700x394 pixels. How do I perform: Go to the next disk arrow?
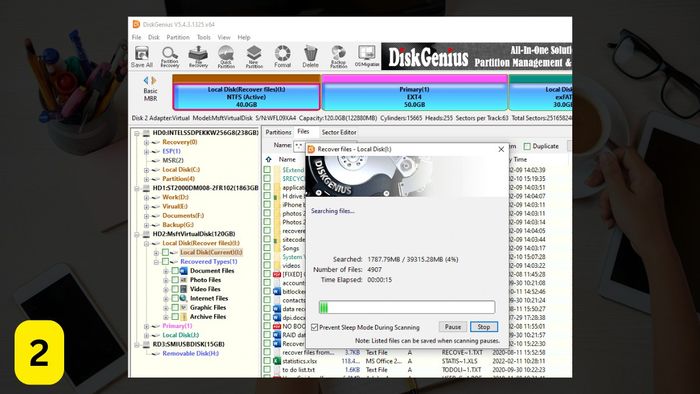154,80
